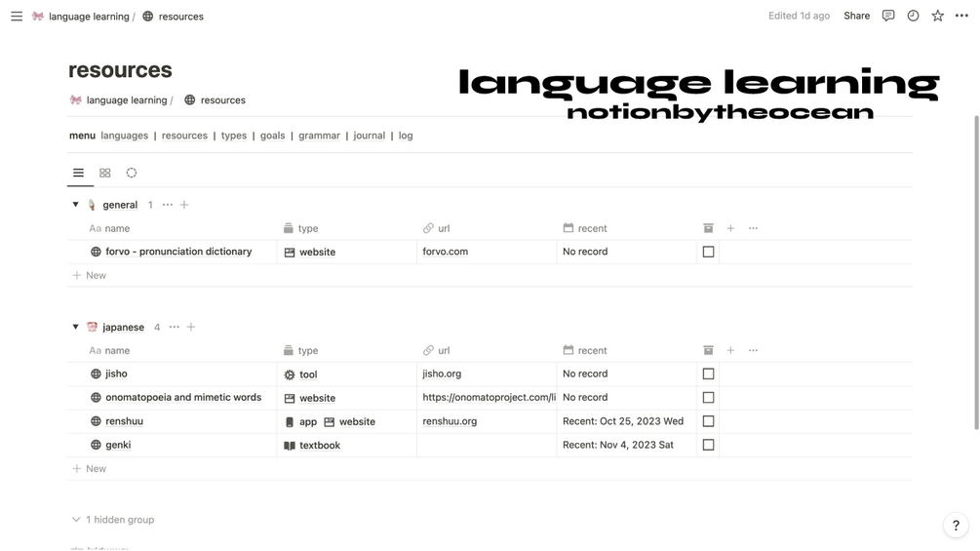Click New row under japanese group
The image size is (980, 551).
(x=90, y=468)
